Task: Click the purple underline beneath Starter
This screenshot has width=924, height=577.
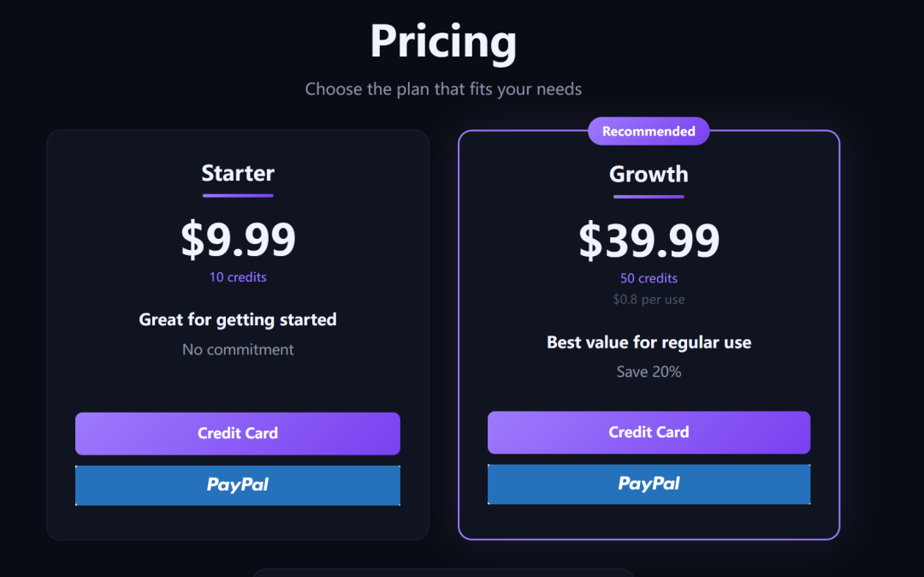Action: (x=238, y=196)
